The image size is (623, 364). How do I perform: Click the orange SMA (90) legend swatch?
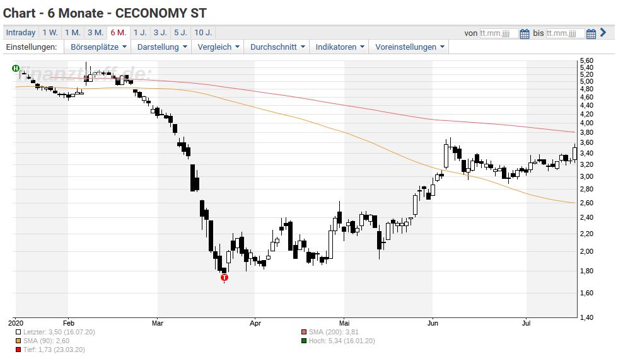[18, 341]
